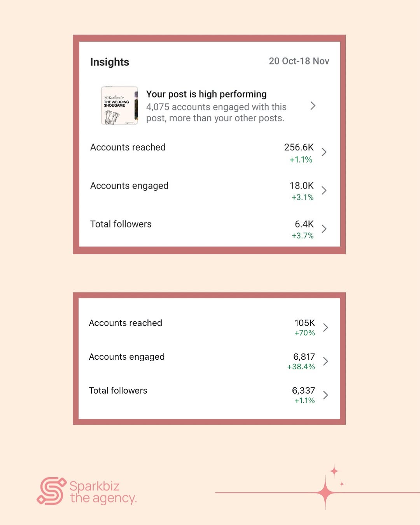
Task: Expand the 105K Accounts reached arrow
Action: [x=325, y=327]
